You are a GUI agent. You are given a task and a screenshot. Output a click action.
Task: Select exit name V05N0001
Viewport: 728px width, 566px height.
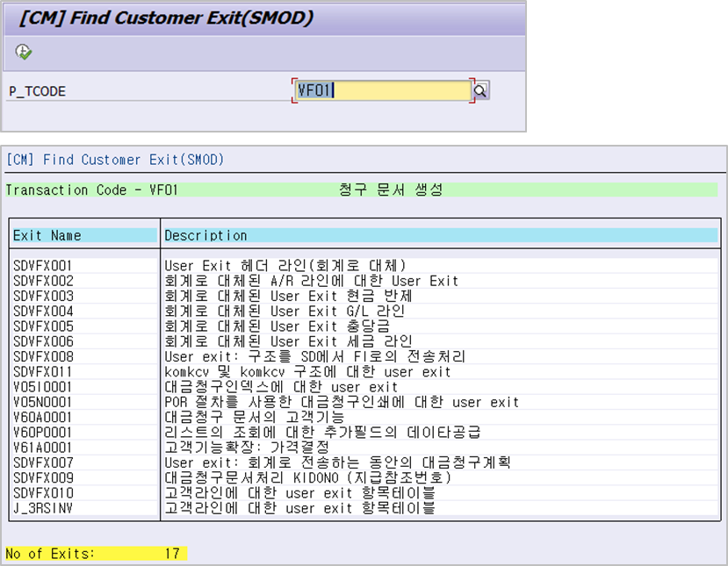pos(43,402)
